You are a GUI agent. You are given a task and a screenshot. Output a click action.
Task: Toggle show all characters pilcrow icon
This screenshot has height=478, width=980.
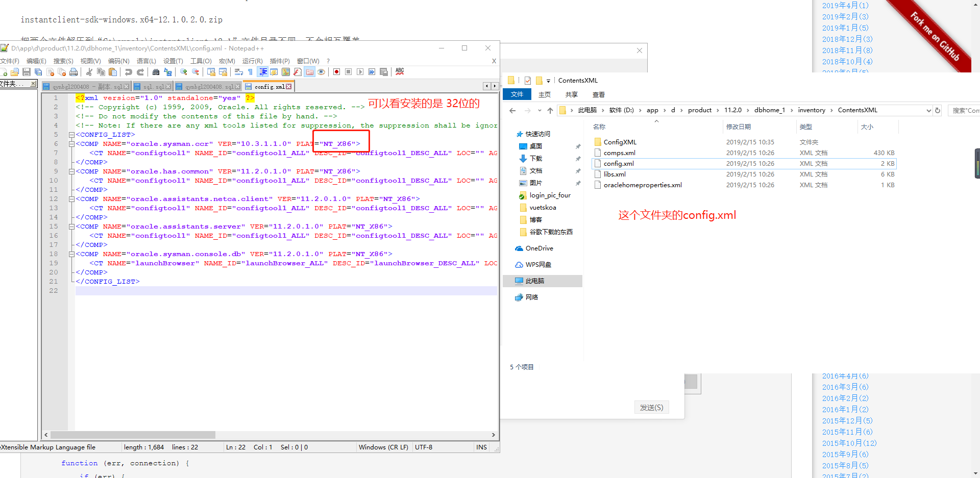pos(250,72)
